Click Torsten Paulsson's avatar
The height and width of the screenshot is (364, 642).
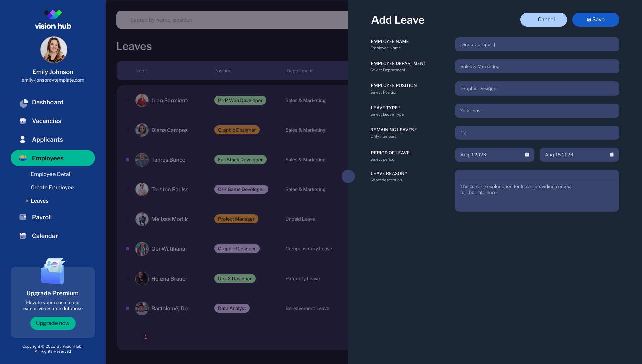click(142, 189)
